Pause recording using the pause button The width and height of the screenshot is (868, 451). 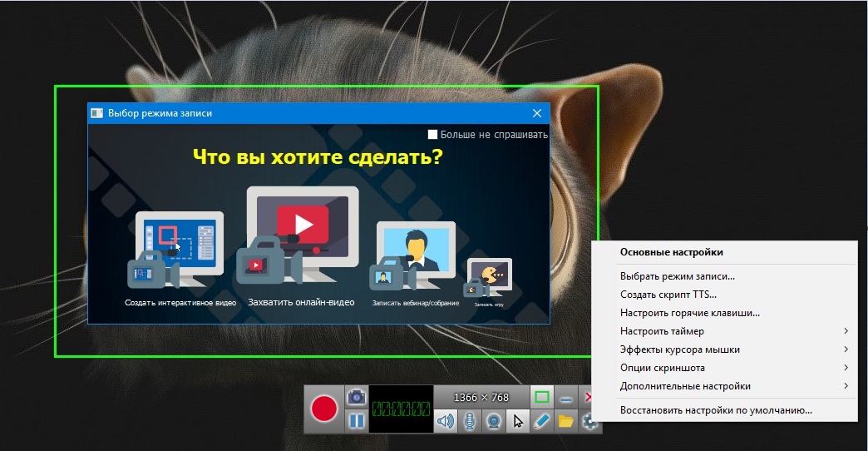(x=357, y=421)
